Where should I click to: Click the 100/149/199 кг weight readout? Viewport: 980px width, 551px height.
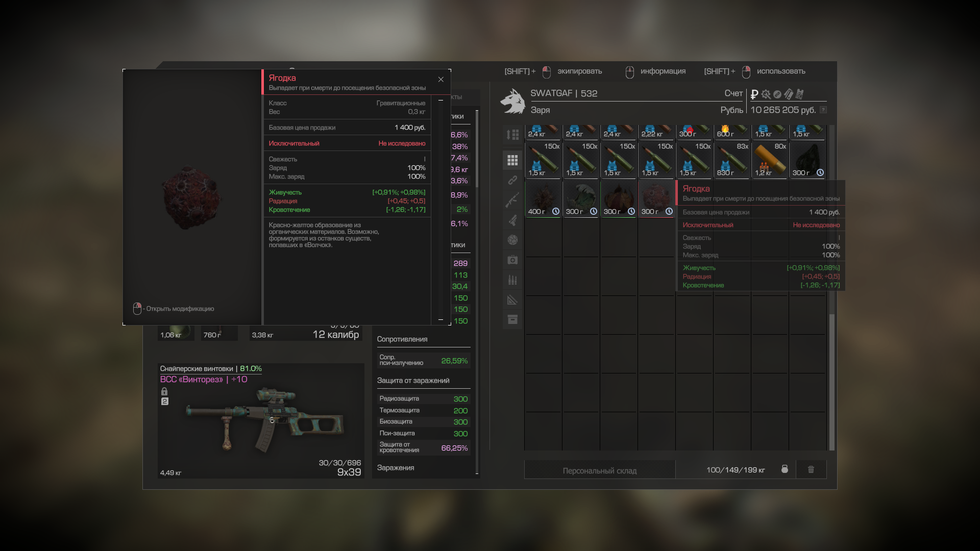736,470
